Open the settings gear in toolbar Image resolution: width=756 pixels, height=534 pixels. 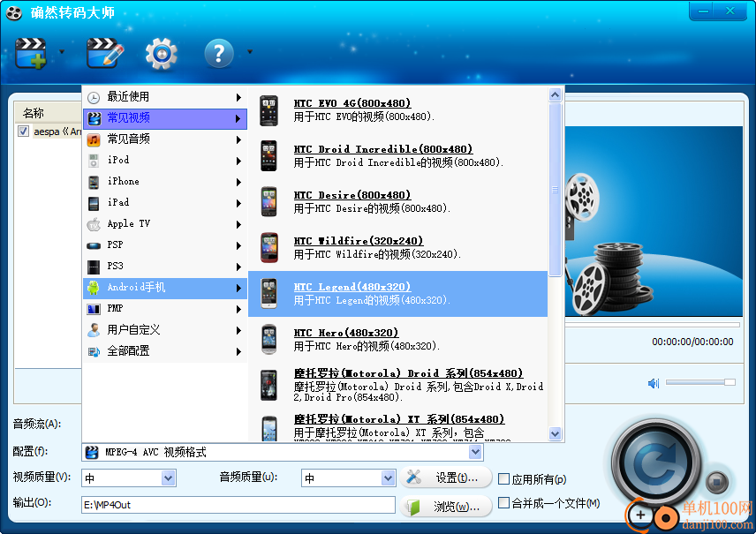pyautogui.click(x=162, y=53)
